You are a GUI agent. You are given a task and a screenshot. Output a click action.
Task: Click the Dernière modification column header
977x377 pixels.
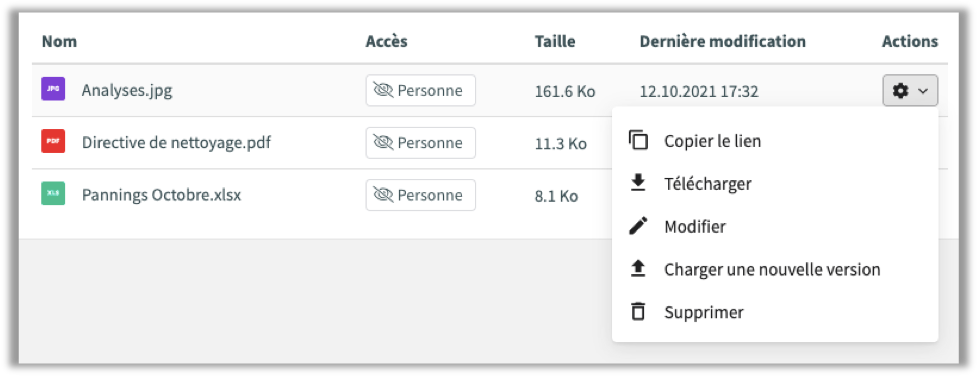(722, 42)
